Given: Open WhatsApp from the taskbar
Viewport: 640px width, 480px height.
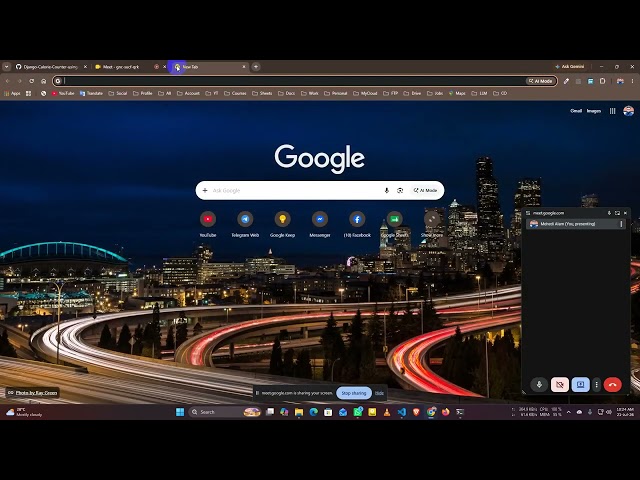Looking at the screenshot, I should 358,412.
